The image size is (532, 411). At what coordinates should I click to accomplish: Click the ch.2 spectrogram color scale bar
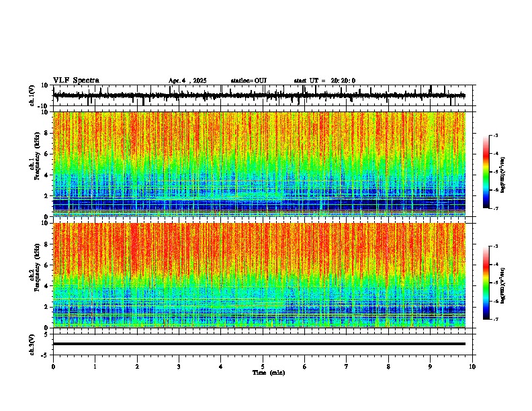pos(486,283)
